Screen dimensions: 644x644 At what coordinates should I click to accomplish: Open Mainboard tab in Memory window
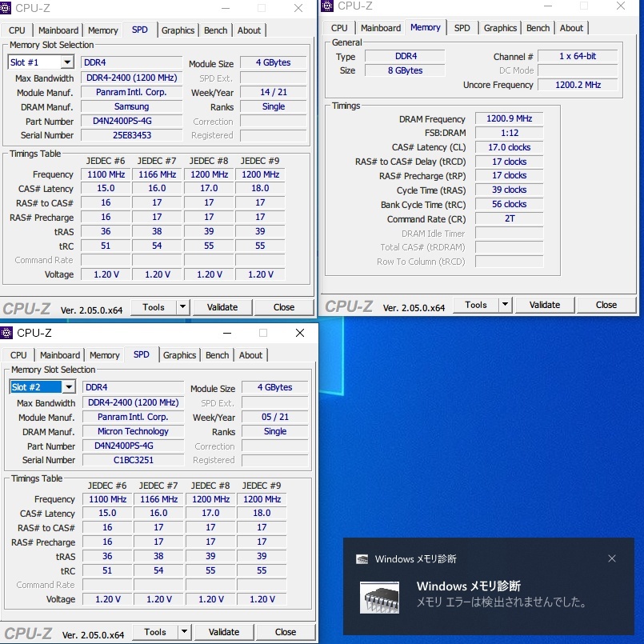pyautogui.click(x=381, y=28)
